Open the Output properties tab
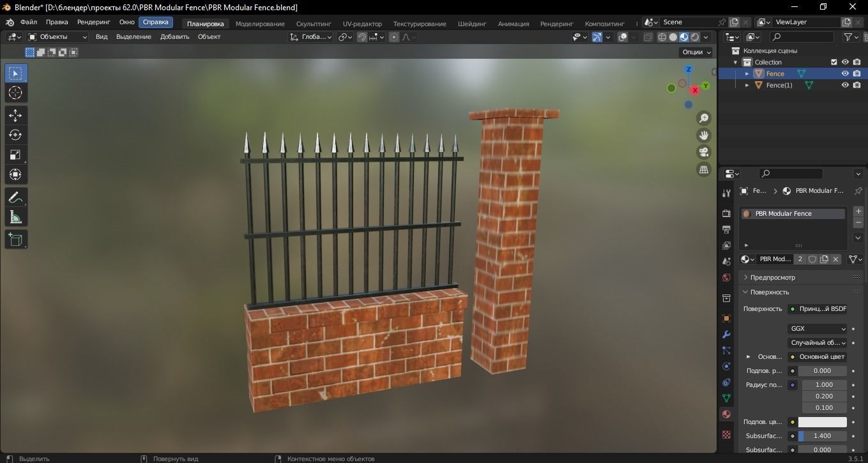868x463 pixels. (726, 229)
